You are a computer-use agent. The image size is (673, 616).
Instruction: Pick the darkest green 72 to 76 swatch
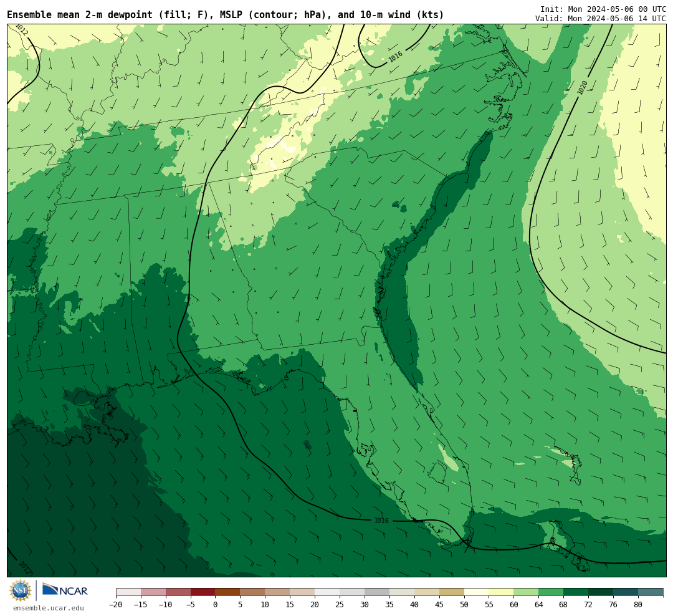click(x=601, y=592)
